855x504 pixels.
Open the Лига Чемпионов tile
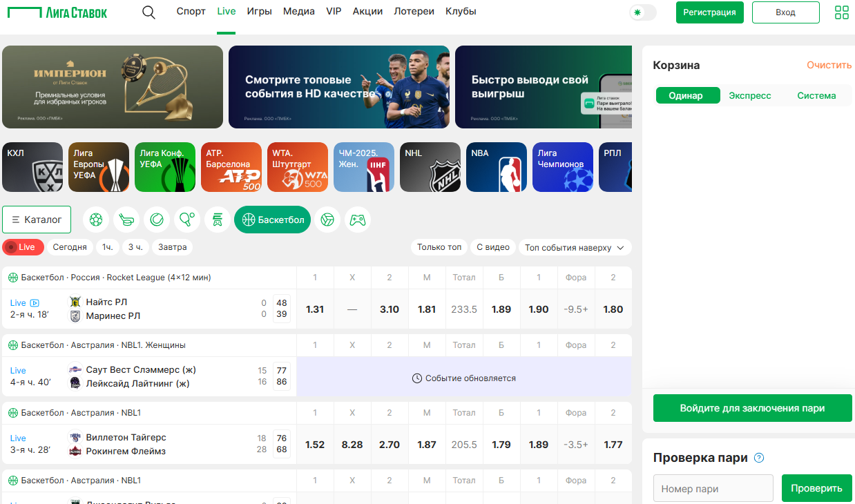[563, 167]
